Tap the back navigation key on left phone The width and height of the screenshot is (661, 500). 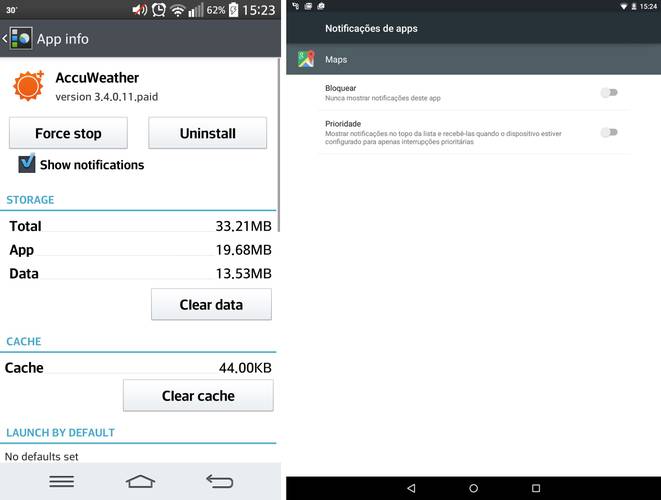(219, 481)
